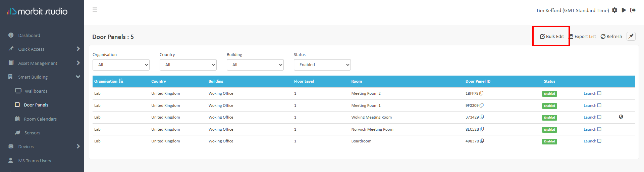Screen dimensions: 644x172
Task: Click Export List
Action: coord(583,36)
